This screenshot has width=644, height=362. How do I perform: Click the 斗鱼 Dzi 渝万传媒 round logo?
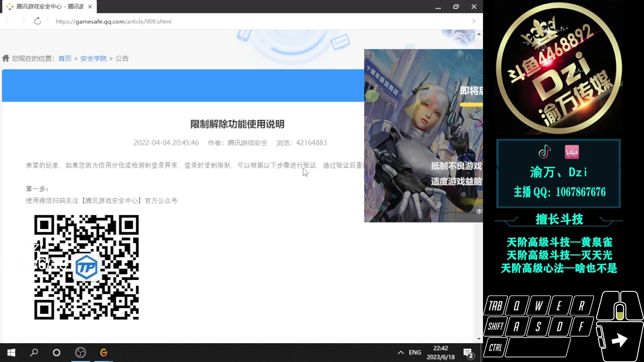pos(559,68)
